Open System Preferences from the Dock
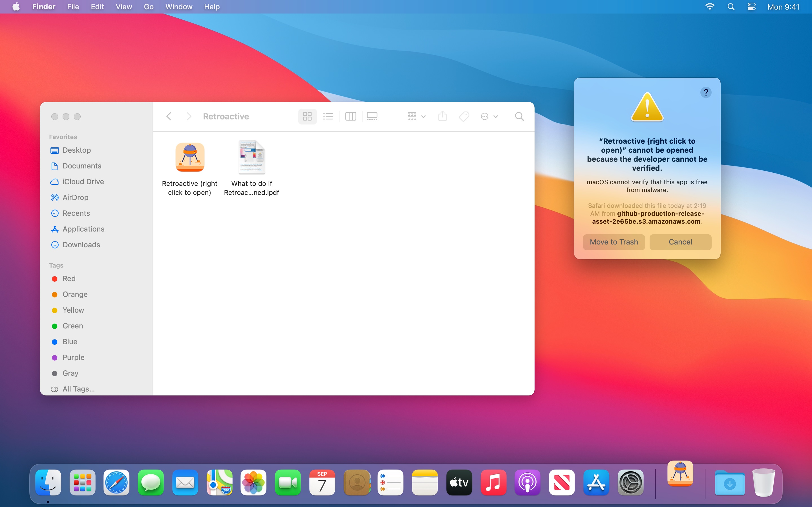Screen dimensions: 812x507 coord(630,482)
